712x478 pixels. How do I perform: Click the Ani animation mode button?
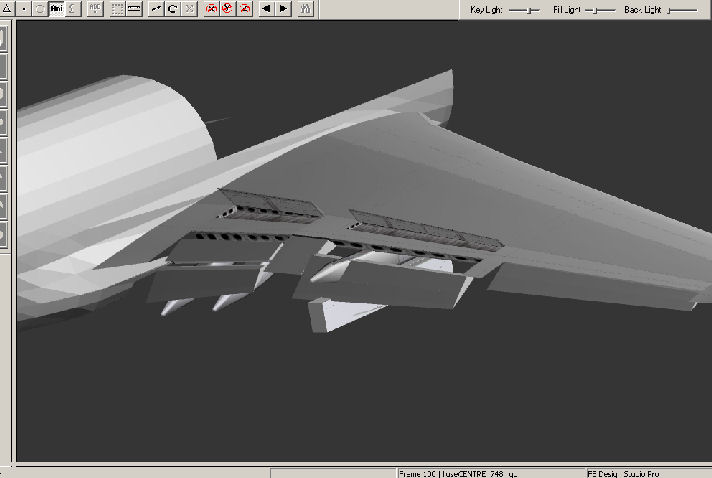click(56, 9)
